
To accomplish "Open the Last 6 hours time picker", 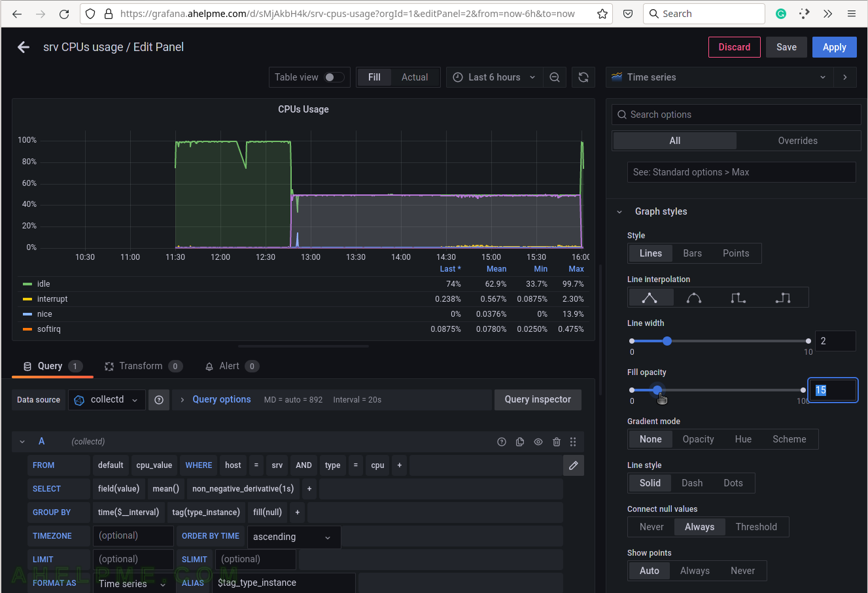I will click(494, 77).
